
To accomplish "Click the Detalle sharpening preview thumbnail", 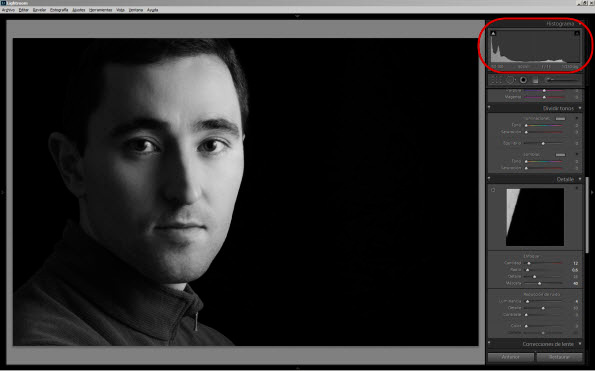I will [x=535, y=217].
